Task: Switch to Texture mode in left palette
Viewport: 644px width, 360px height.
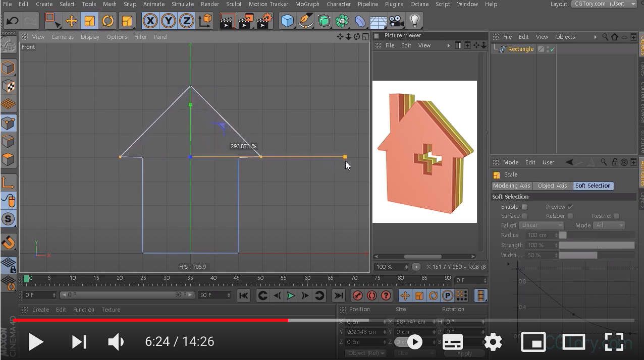Action: click(8, 86)
